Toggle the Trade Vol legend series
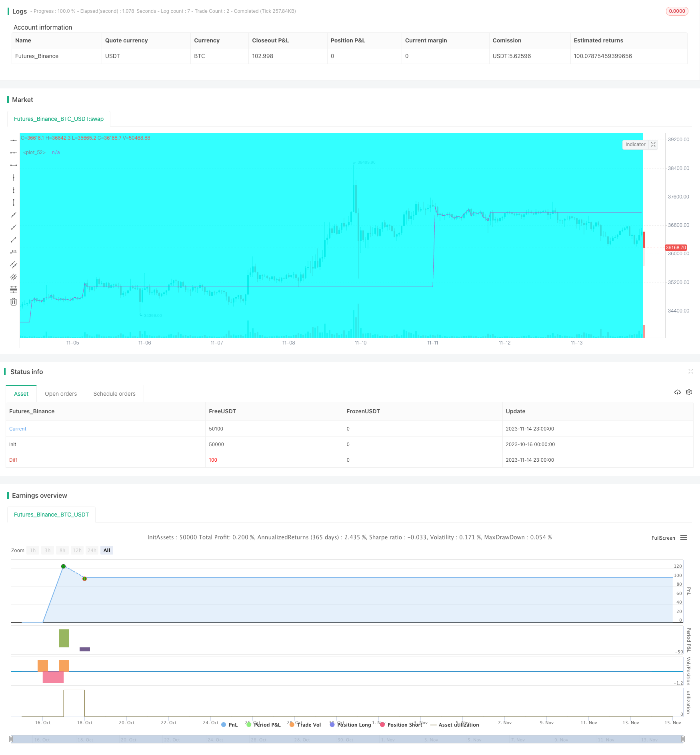700x755 pixels. point(305,725)
